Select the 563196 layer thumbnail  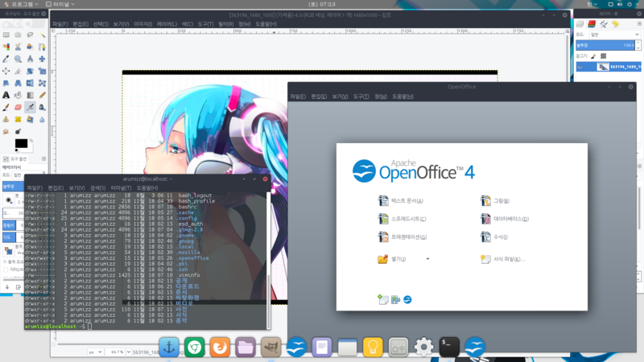click(x=603, y=67)
